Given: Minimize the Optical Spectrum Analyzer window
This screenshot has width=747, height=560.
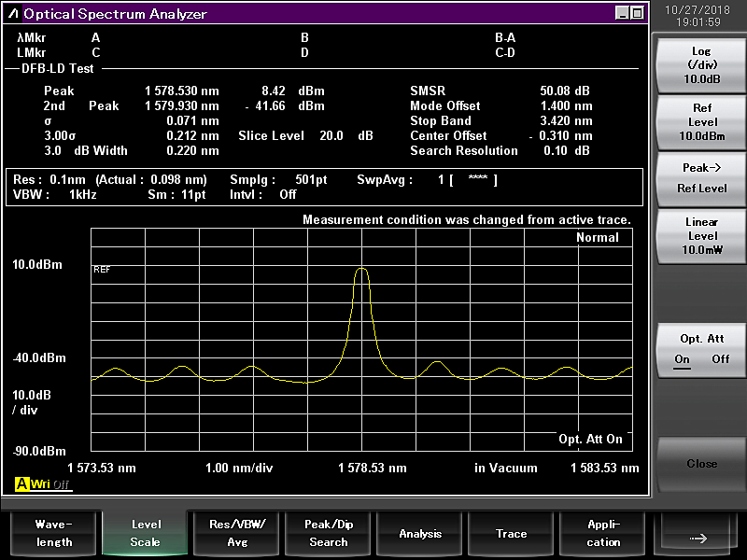Looking at the screenshot, I should pyautogui.click(x=622, y=13).
